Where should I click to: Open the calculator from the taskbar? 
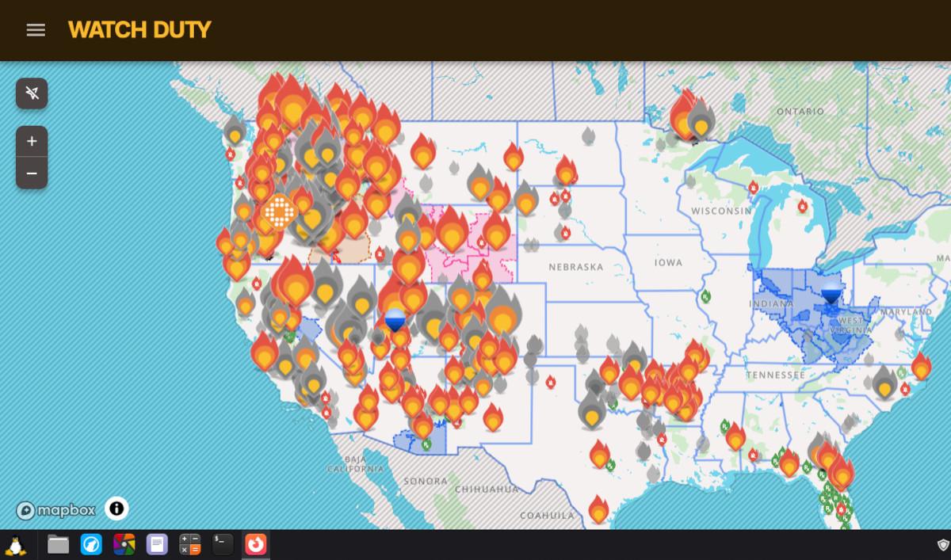click(189, 545)
